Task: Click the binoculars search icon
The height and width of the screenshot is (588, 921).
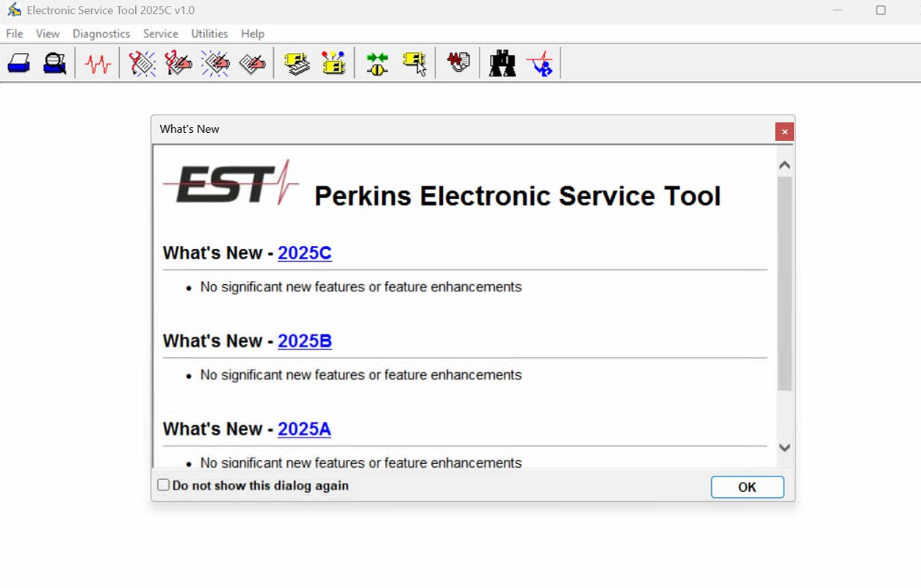Action: point(502,64)
